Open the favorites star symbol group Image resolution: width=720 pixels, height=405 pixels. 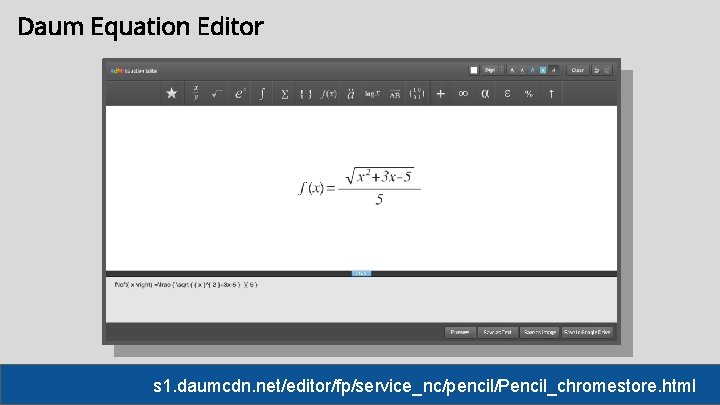click(x=172, y=94)
